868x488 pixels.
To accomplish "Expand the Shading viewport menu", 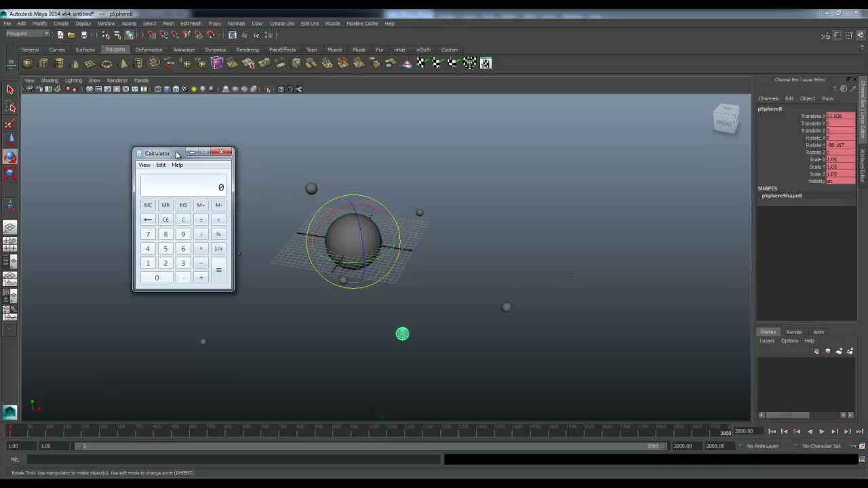I will point(50,81).
